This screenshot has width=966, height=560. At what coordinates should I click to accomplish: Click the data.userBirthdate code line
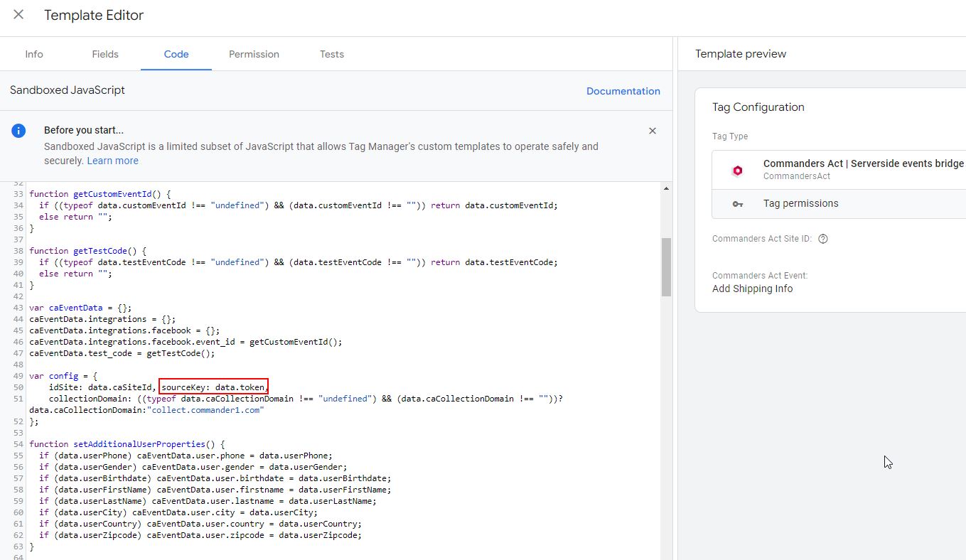[x=215, y=478]
